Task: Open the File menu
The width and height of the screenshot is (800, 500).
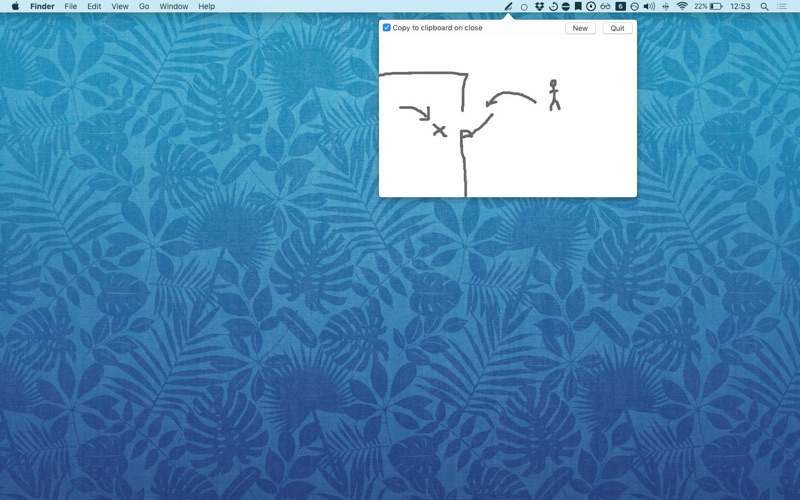Action: [x=71, y=6]
